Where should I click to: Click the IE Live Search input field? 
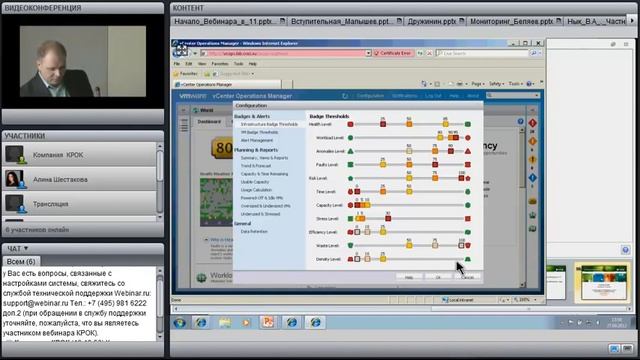[482, 53]
